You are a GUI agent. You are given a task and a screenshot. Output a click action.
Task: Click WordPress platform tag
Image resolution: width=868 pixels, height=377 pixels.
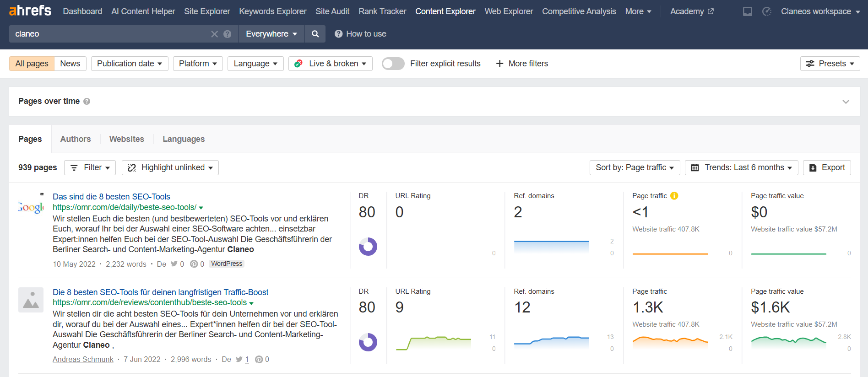point(227,264)
